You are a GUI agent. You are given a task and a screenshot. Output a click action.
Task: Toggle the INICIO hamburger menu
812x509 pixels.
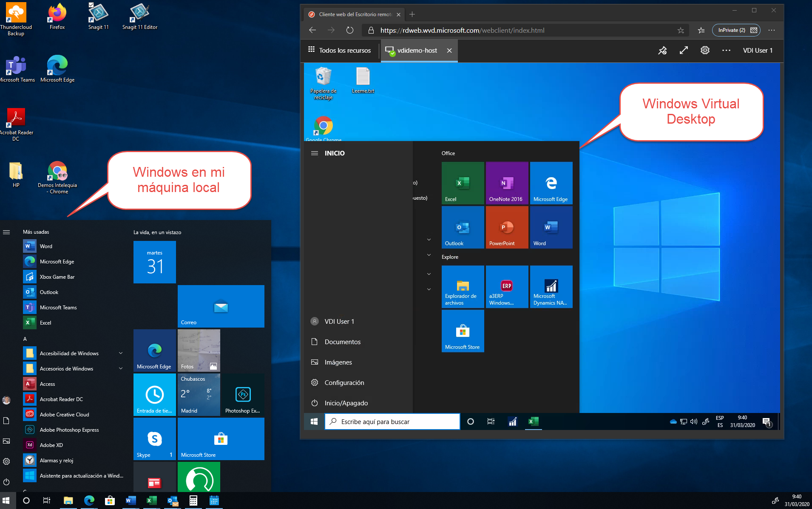pos(315,153)
